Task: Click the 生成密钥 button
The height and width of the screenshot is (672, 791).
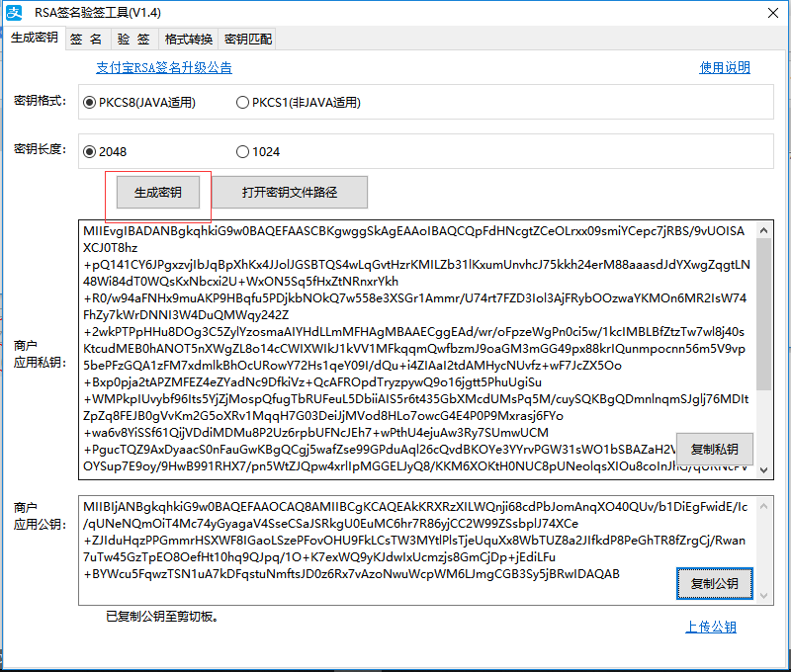Action: [158, 192]
